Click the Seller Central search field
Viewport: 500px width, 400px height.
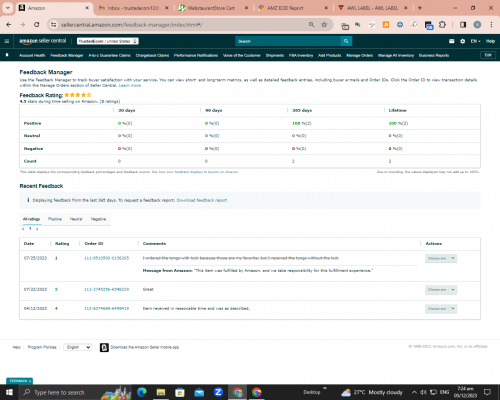pos(288,41)
